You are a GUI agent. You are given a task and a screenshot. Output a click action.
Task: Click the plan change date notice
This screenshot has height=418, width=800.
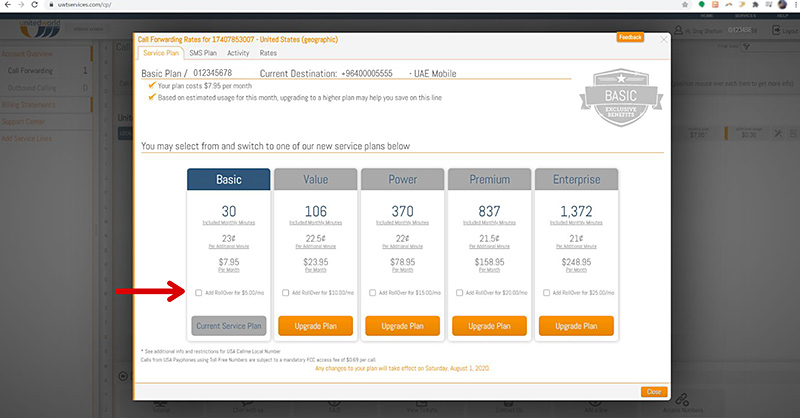(x=402, y=368)
